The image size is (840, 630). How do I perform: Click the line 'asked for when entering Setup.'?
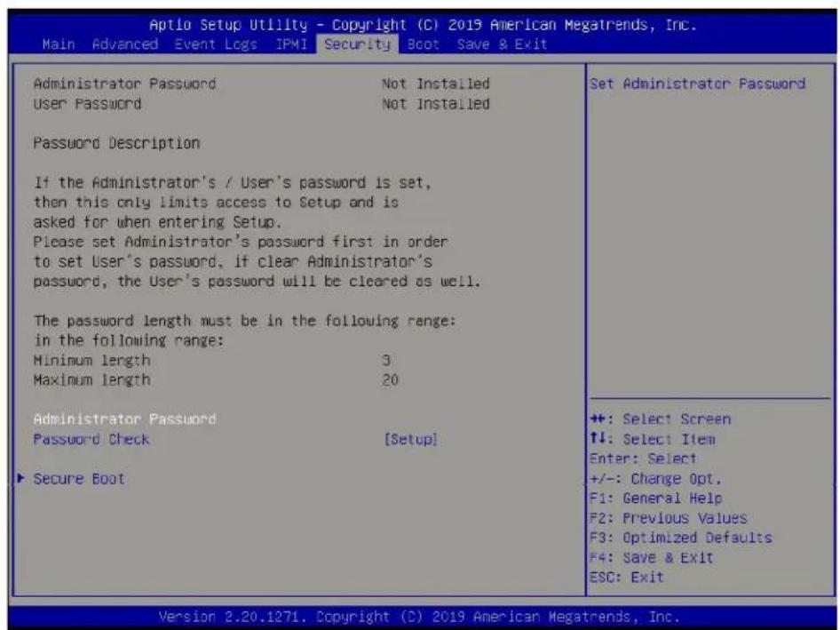pos(157,222)
